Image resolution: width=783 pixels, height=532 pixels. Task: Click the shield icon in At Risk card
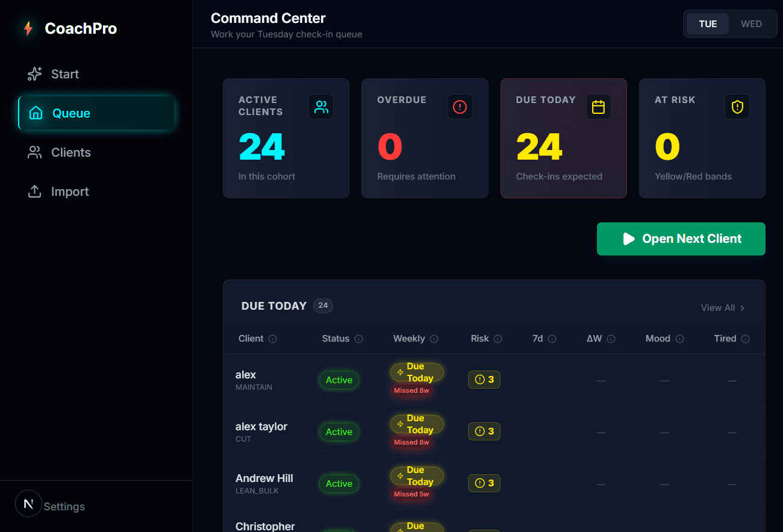point(737,107)
